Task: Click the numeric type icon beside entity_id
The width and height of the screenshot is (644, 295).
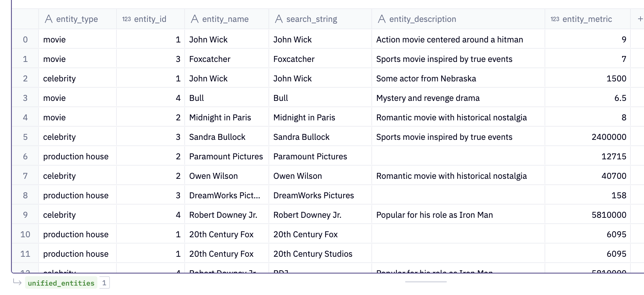Action: click(127, 19)
